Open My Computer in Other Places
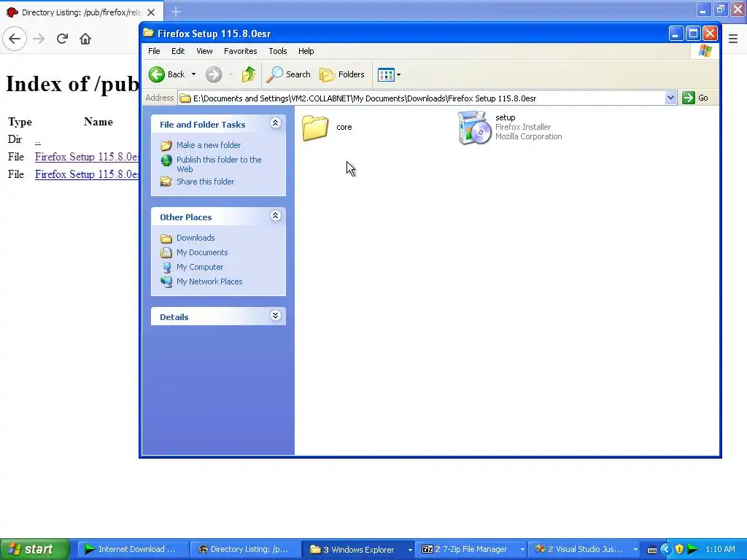The image size is (747, 560). coord(200,267)
